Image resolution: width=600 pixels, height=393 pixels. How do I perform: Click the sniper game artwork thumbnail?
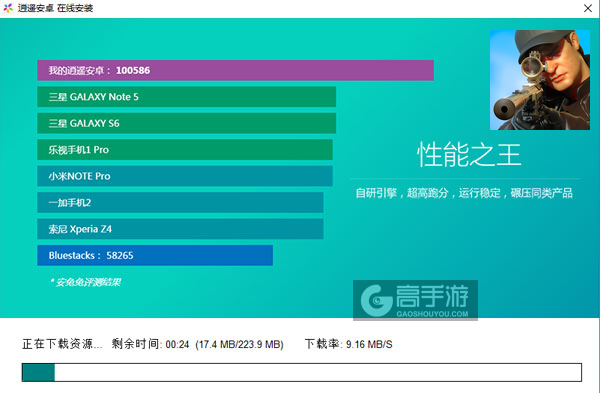540,80
